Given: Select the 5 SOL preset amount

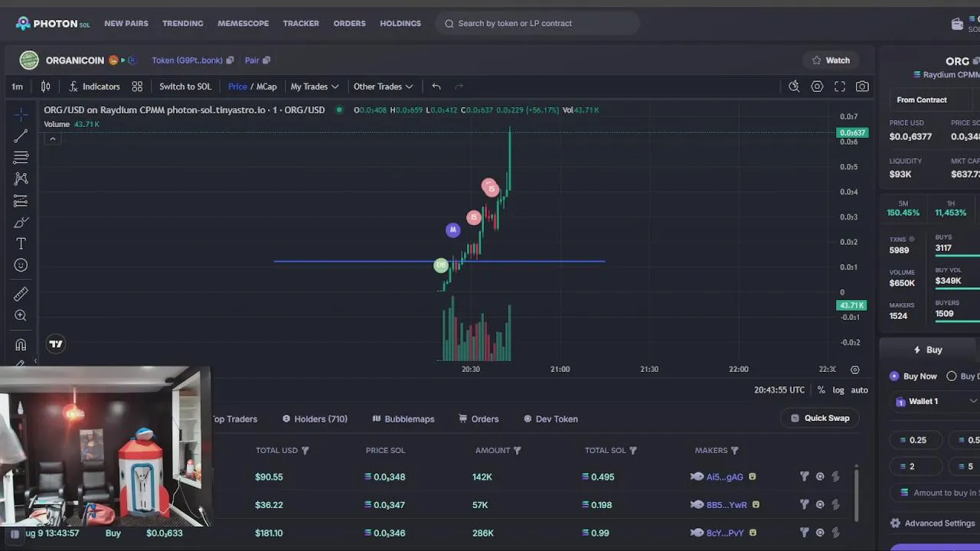Looking at the screenshot, I should pos(966,466).
